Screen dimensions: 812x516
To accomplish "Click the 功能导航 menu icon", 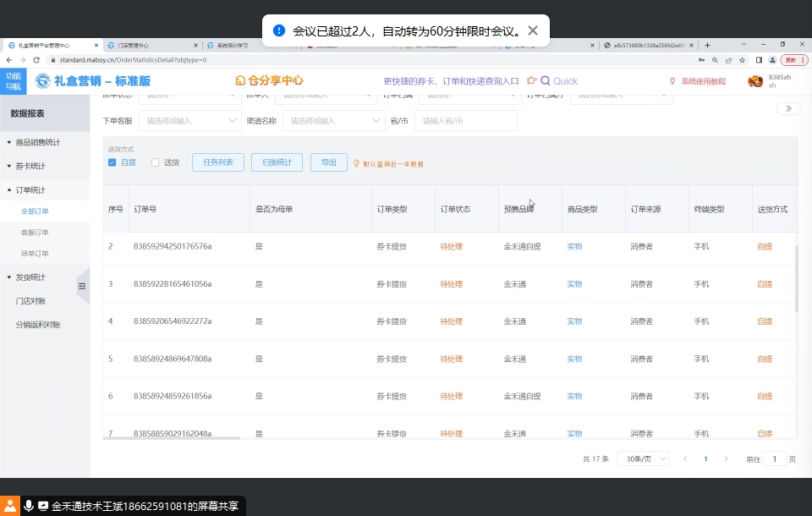I will tap(13, 81).
